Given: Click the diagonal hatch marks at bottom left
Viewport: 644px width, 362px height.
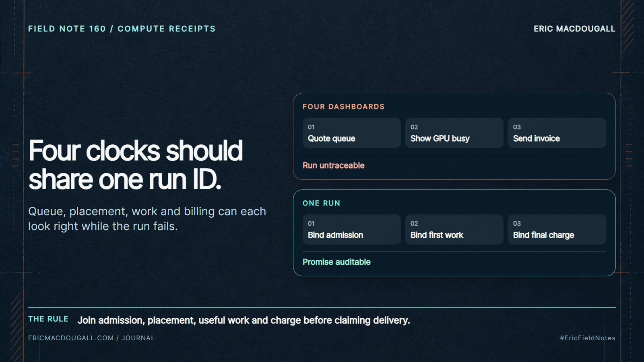Looking at the screenshot, I should 16,327.
